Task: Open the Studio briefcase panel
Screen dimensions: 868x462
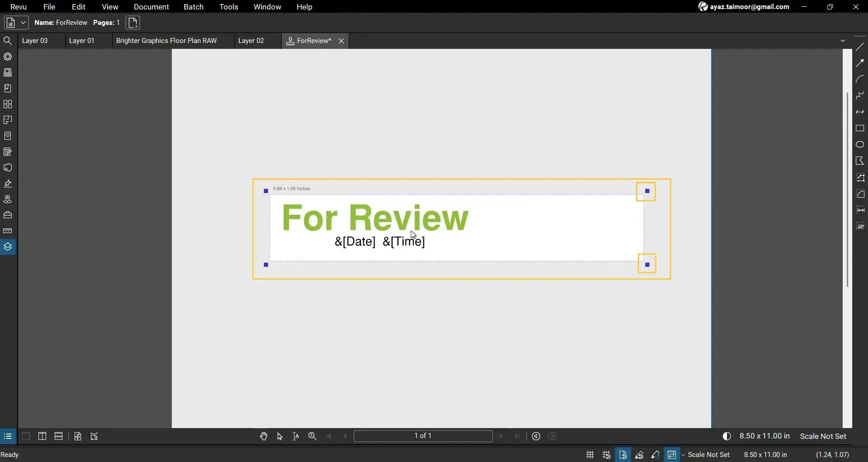Action: 8,215
